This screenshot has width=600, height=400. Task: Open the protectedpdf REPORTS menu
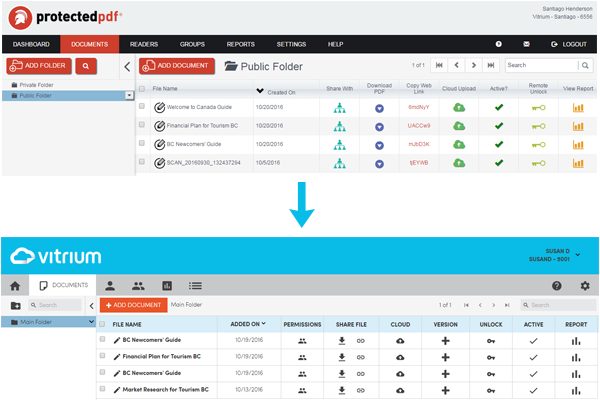click(240, 44)
